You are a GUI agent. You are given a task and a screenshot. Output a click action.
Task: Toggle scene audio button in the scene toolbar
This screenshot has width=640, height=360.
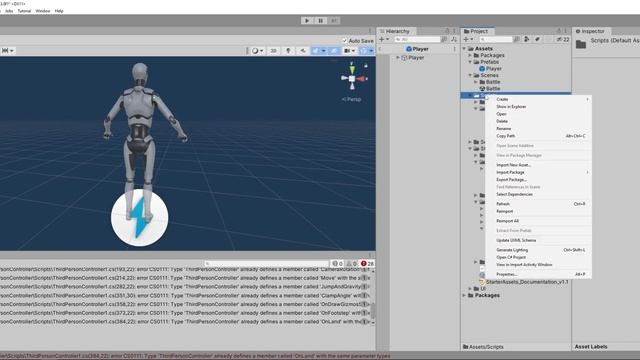pyautogui.click(x=303, y=51)
